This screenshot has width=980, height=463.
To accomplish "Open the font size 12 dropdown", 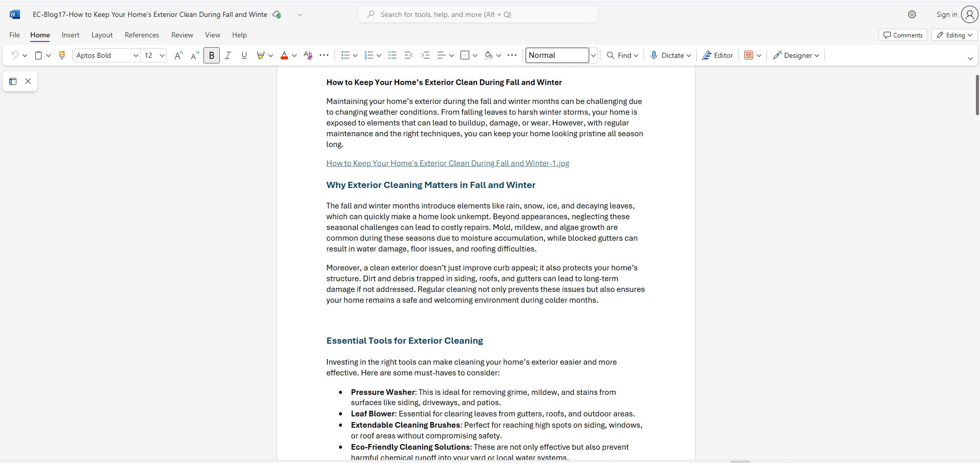I will [162, 55].
